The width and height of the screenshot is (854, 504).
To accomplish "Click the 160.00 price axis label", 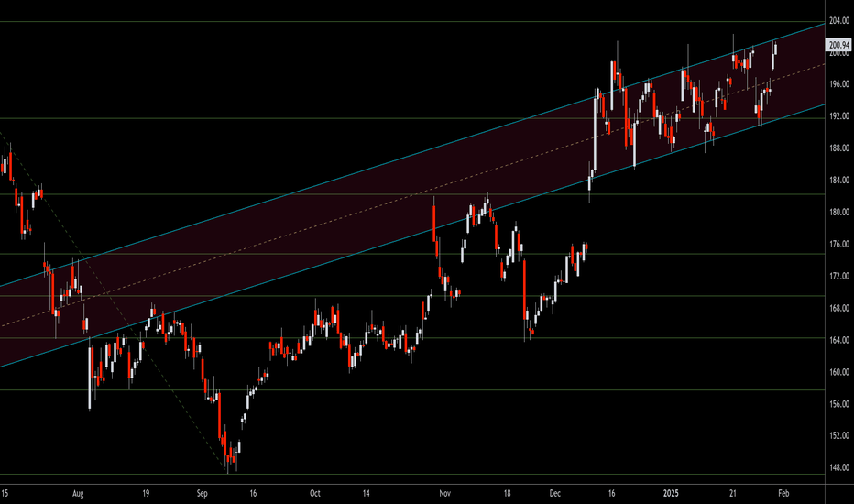I will point(838,372).
